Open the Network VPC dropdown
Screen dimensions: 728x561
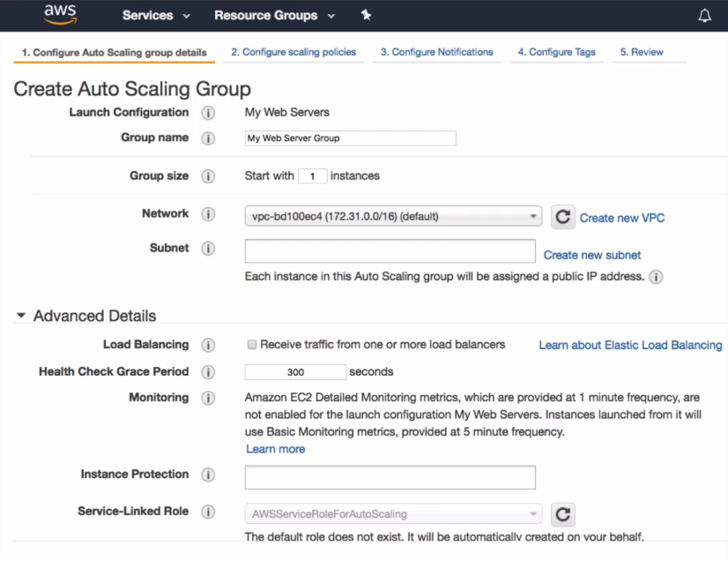click(392, 217)
